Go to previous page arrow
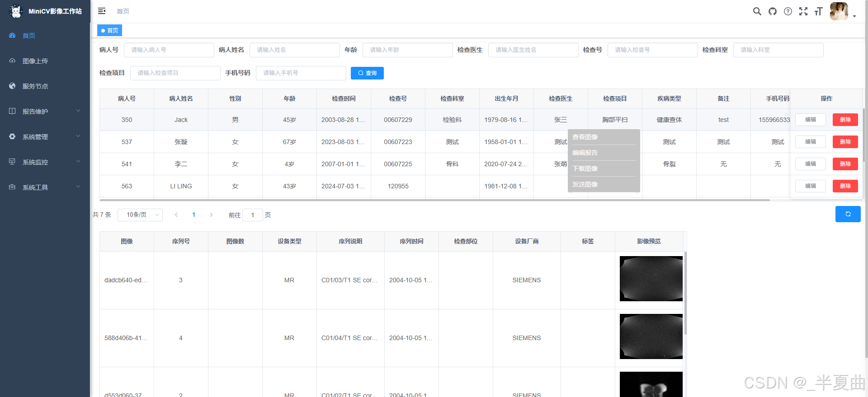The width and height of the screenshot is (868, 397). click(176, 215)
